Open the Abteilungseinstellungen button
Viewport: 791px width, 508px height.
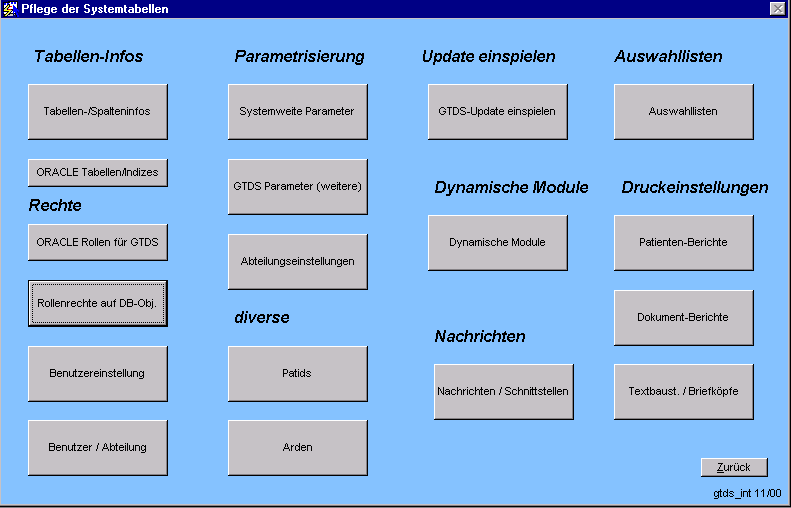[x=297, y=261]
